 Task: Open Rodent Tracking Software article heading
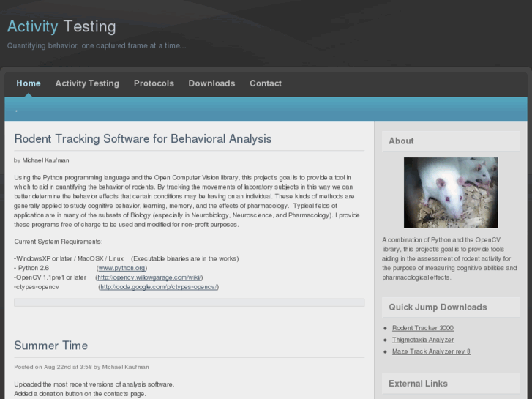[x=143, y=139]
